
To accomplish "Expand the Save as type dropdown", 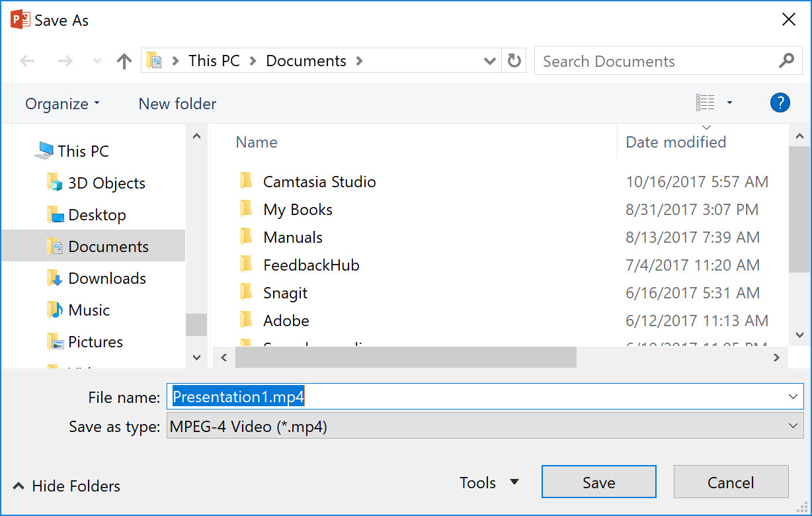I will (x=794, y=427).
